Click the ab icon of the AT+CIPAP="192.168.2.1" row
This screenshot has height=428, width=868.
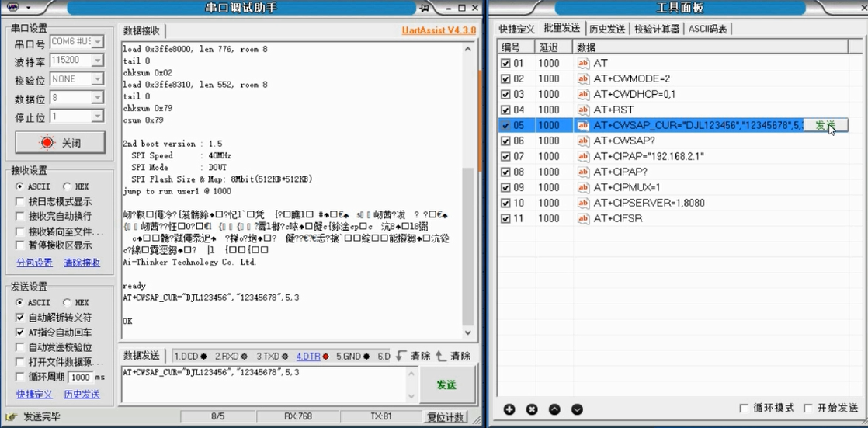click(584, 156)
